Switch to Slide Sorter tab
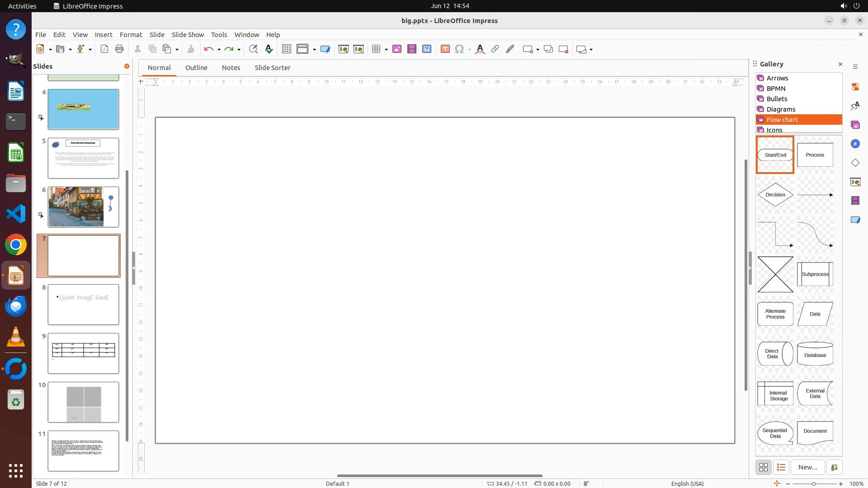868x488 pixels. 272,68
